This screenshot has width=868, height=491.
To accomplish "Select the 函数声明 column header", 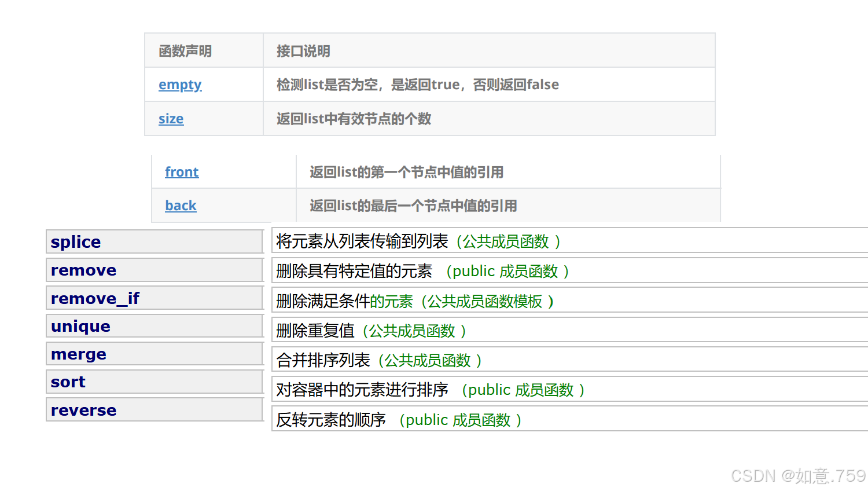I will pos(185,51).
